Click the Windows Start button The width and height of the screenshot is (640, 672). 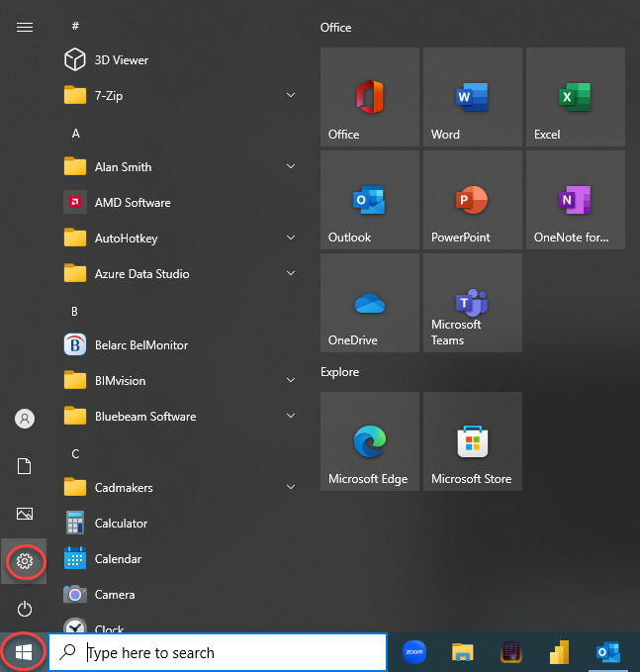point(24,652)
